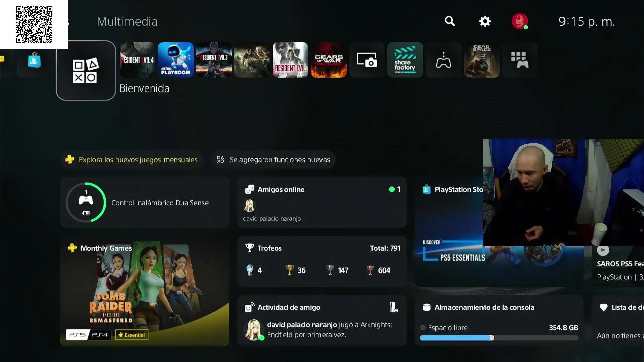The image size is (644, 362).
Task: Open the red user profile avatar
Action: (x=520, y=21)
